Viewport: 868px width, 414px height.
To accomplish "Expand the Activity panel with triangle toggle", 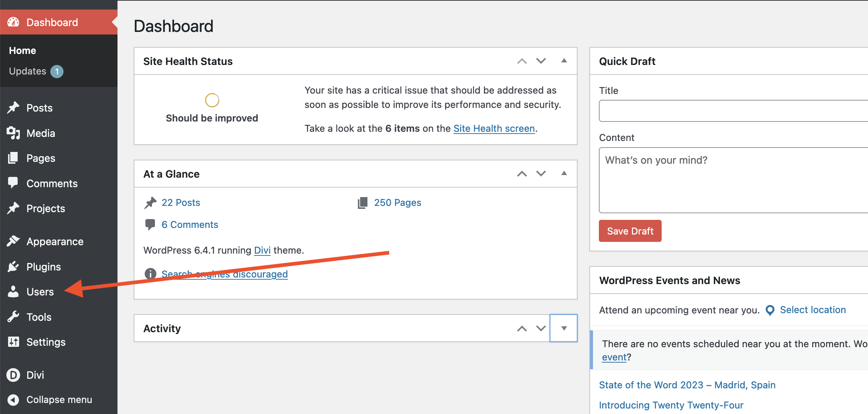I will (564, 328).
